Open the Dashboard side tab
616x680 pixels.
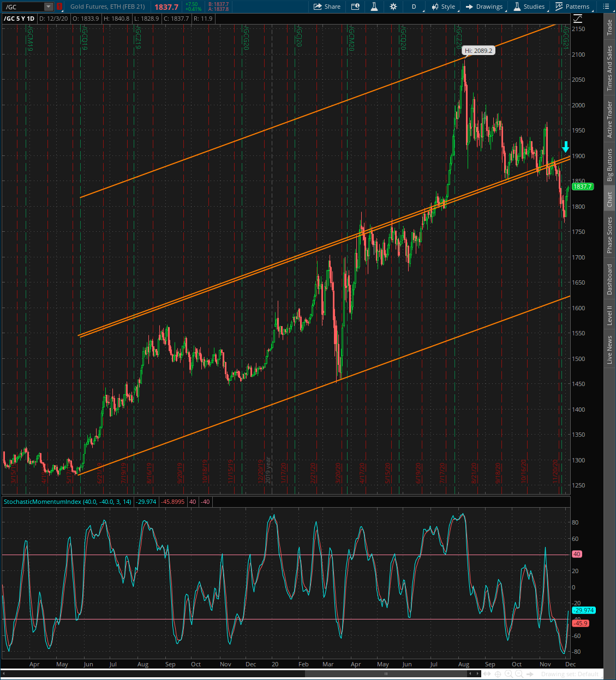610,279
